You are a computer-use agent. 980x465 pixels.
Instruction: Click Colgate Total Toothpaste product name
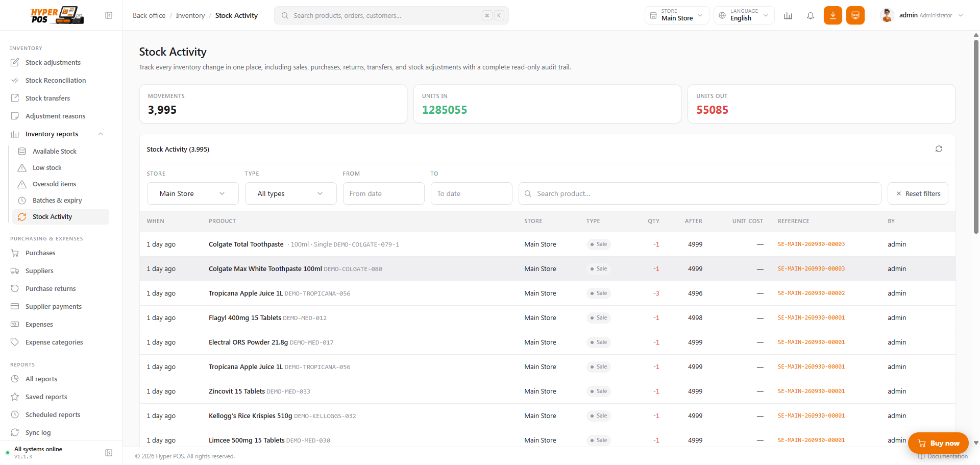[246, 244]
